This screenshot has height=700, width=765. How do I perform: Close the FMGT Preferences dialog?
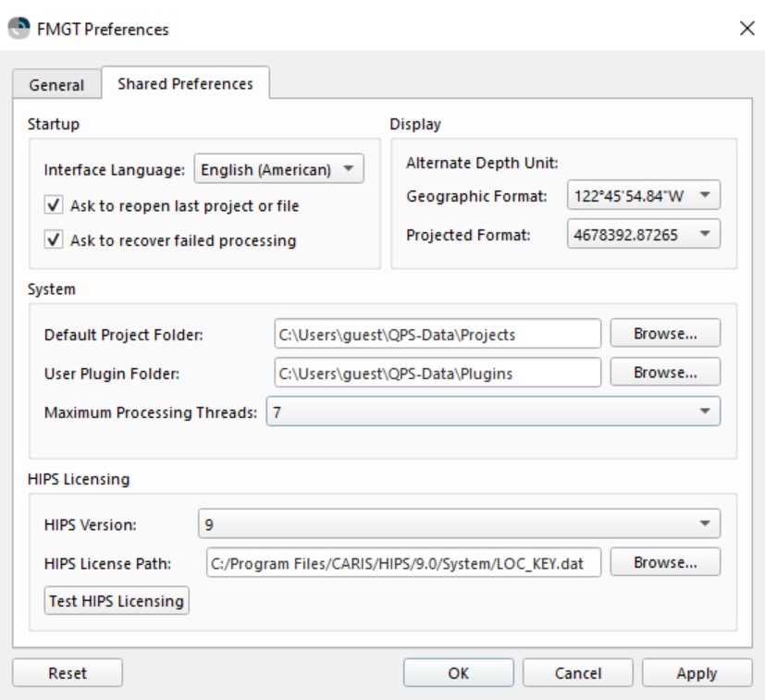pos(746,30)
